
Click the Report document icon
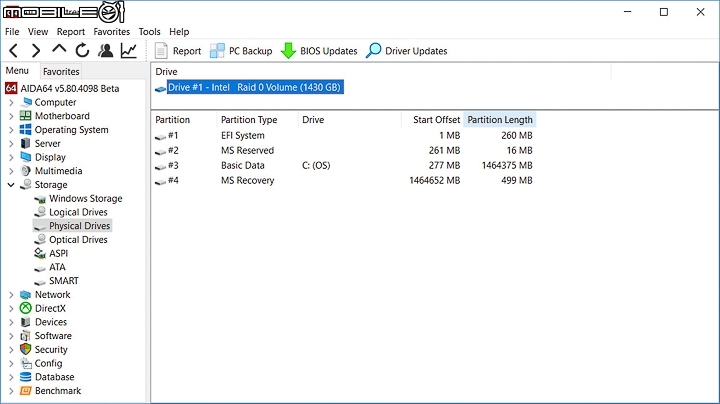point(161,51)
